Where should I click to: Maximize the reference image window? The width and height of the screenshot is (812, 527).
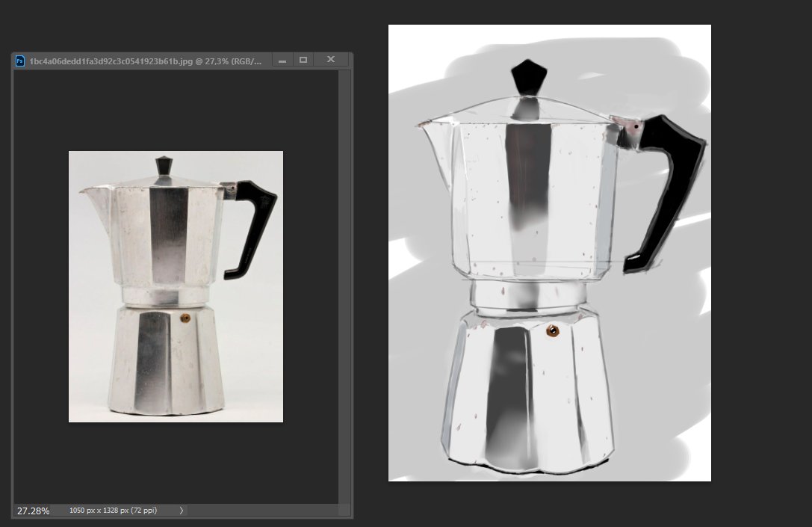coord(303,60)
